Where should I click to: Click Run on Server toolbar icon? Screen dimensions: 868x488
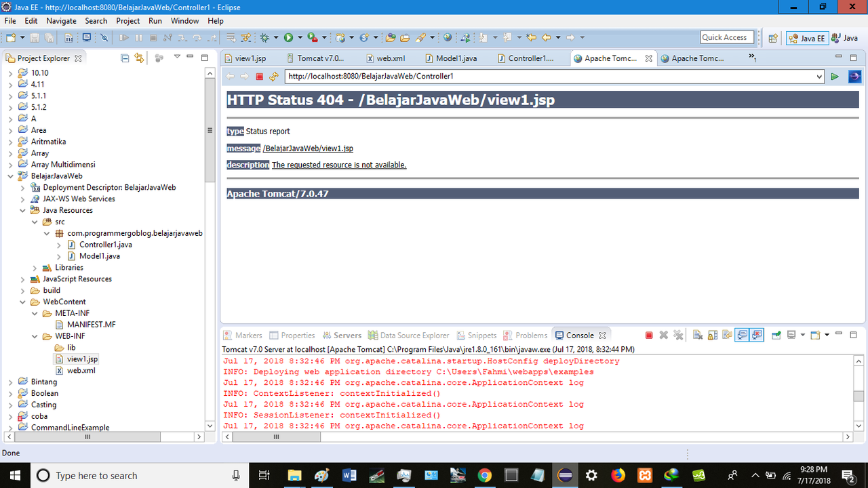466,37
